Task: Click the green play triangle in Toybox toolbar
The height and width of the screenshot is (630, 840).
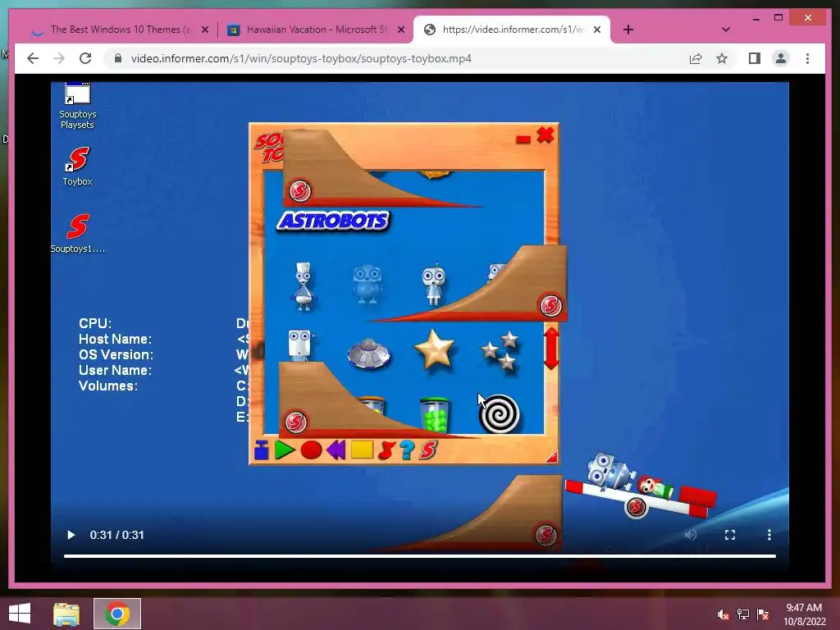Action: click(285, 450)
